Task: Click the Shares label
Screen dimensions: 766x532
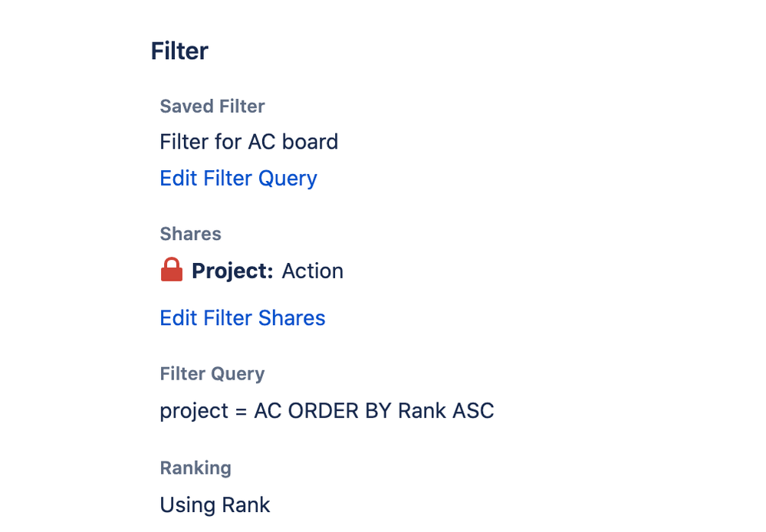Action: click(190, 234)
